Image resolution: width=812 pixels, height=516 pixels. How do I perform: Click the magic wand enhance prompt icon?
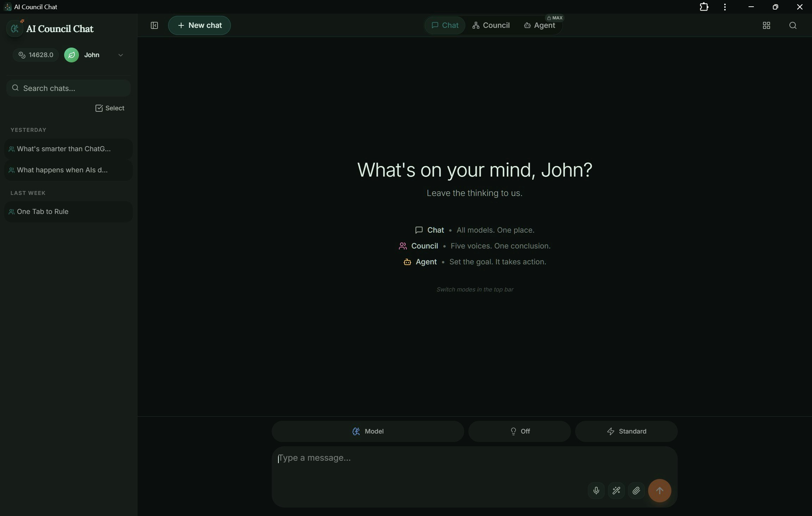tap(616, 490)
